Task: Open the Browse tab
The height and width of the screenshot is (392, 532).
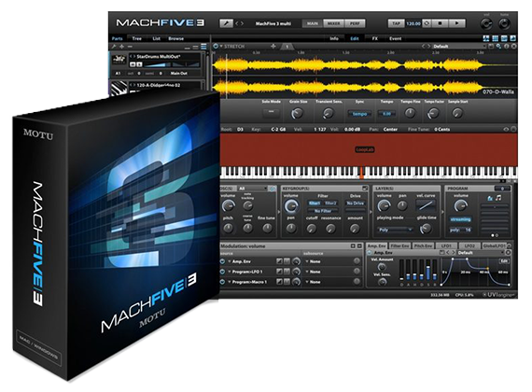Action: (x=175, y=38)
